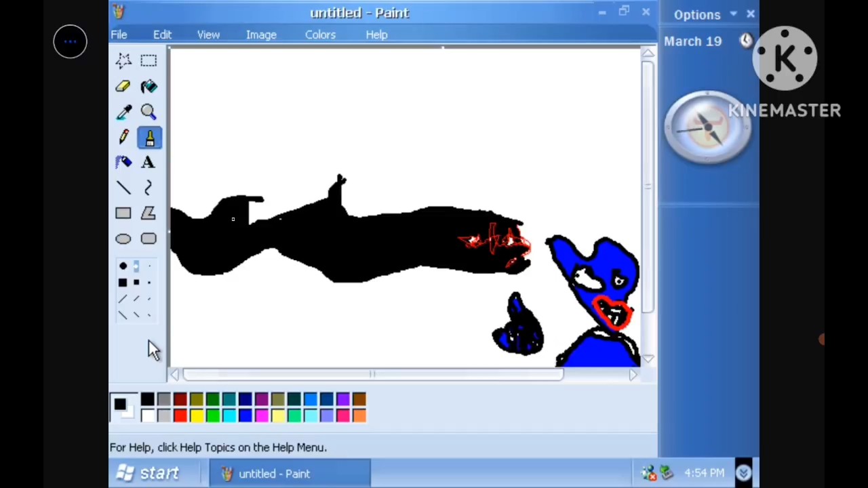The height and width of the screenshot is (488, 868).
Task: Choose the orange color swatch
Action: [x=359, y=415]
